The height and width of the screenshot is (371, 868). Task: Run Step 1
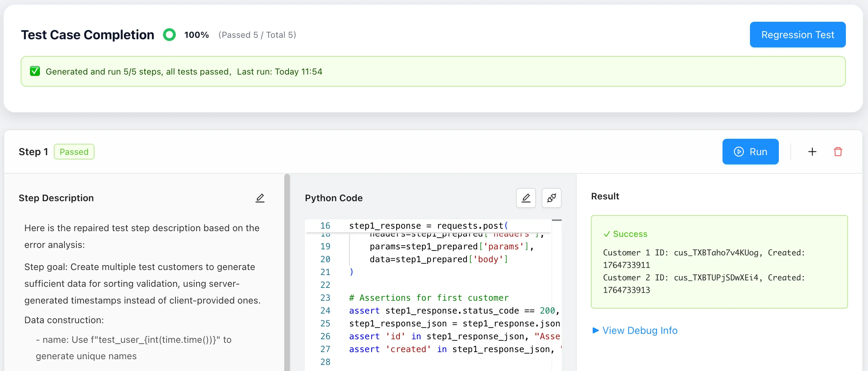(x=750, y=152)
